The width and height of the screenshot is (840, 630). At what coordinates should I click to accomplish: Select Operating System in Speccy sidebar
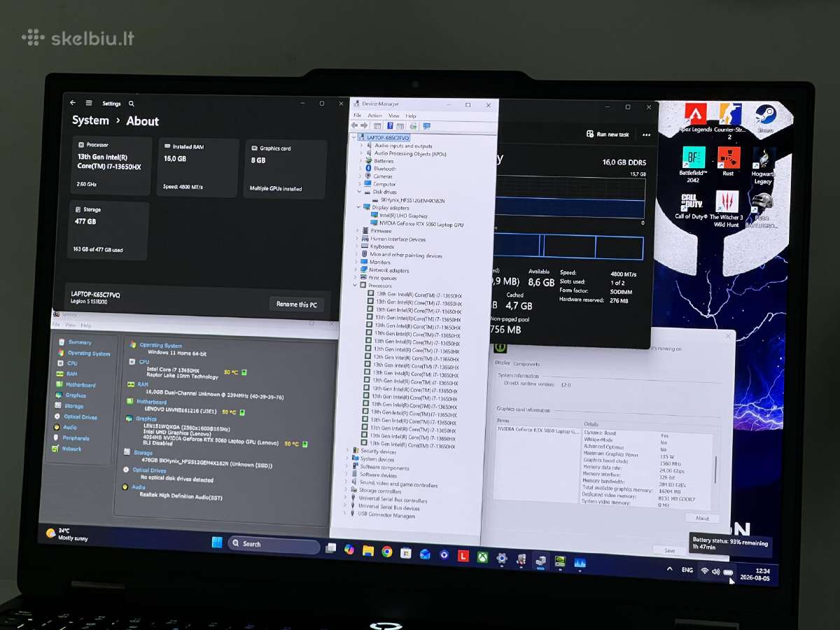click(x=83, y=353)
